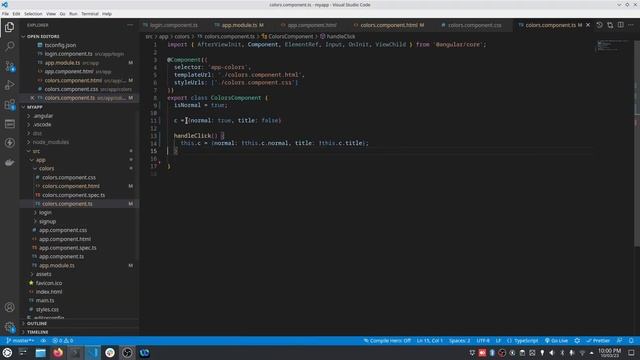The image size is (640, 360).
Task: Open the Search view in activity bar
Action: coord(9,46)
